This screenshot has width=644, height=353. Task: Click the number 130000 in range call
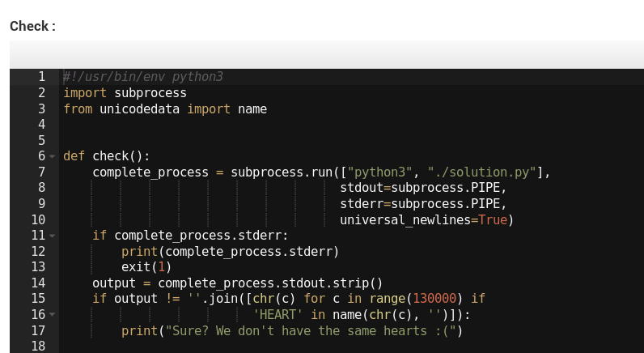[x=438, y=299]
